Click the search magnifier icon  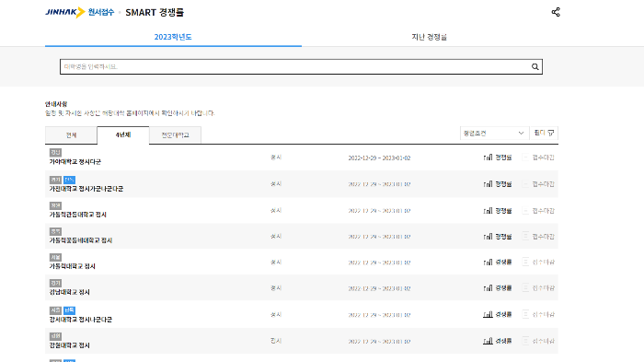pyautogui.click(x=535, y=66)
